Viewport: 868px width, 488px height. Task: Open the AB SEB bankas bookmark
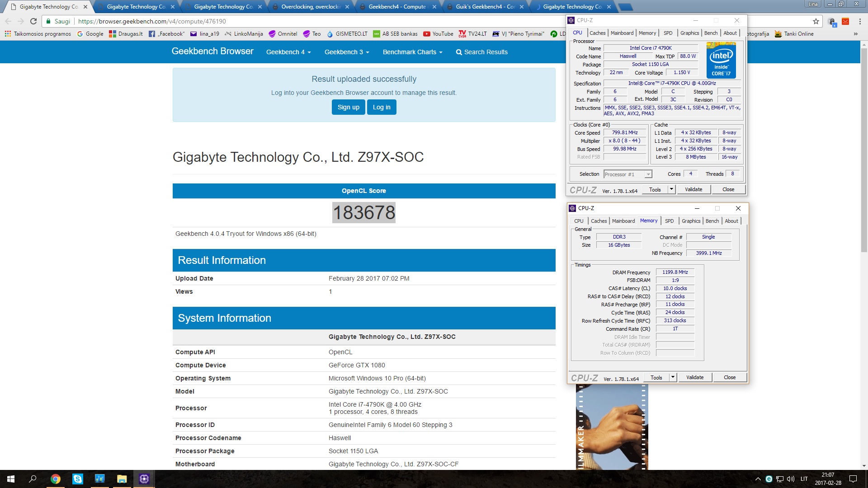tap(395, 34)
